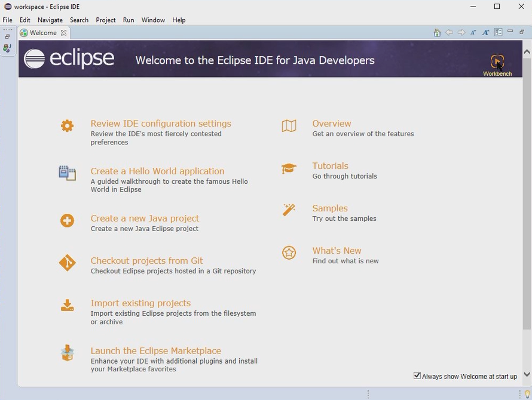Viewport: 532px width, 400px height.
Task: Open Review IDE configuration settings link
Action: pos(161,124)
